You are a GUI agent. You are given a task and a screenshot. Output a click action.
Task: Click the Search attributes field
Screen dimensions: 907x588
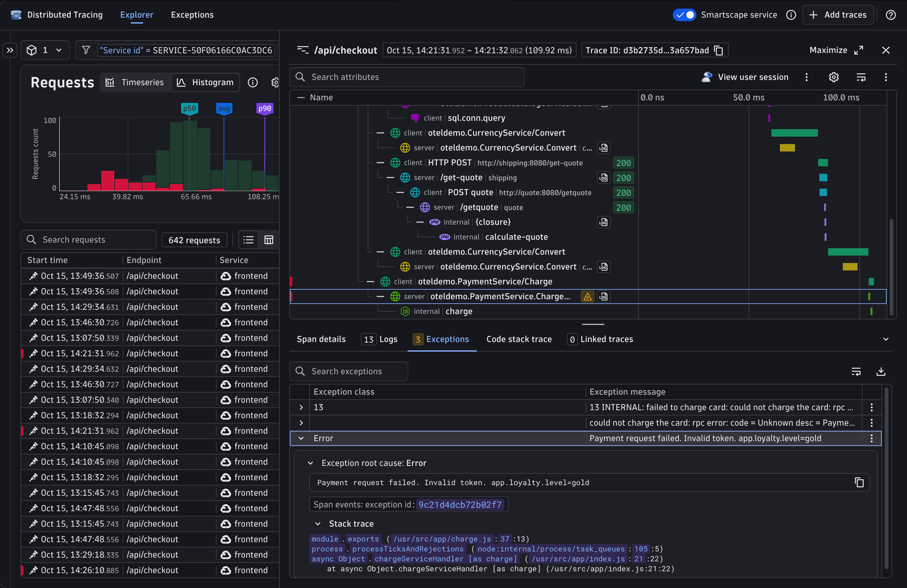pyautogui.click(x=407, y=77)
